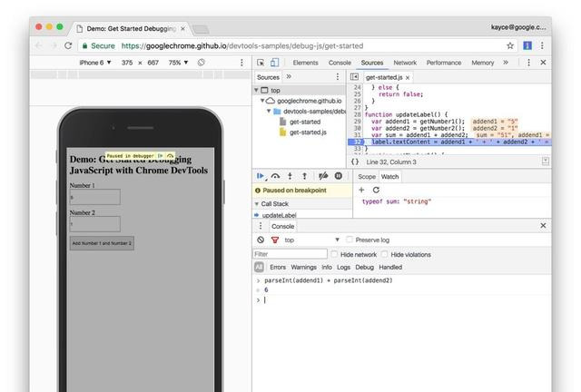This screenshot has width=581, height=392.
Task: Click Add Number 1 and Number 2 button
Action: pos(102,243)
